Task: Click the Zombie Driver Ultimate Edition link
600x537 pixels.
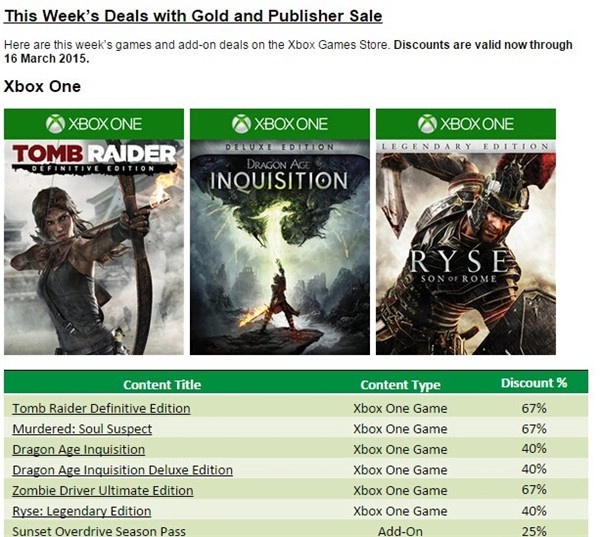Action: click(102, 490)
